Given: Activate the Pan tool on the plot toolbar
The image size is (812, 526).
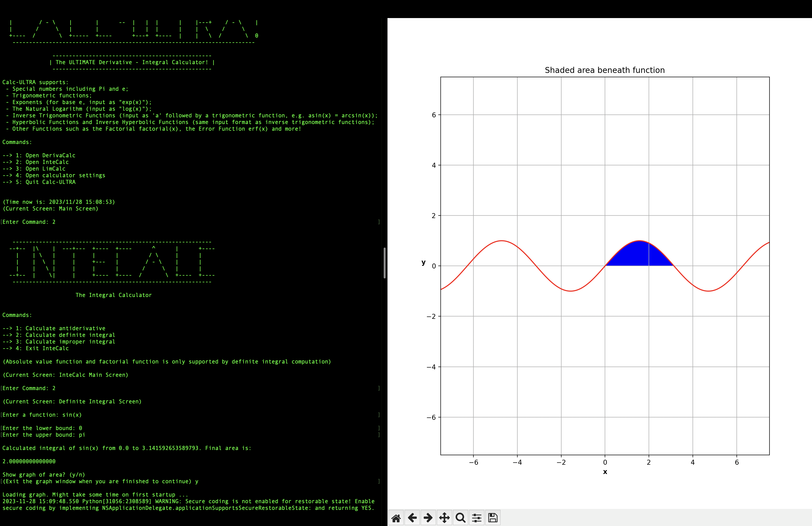Looking at the screenshot, I should pyautogui.click(x=444, y=517).
